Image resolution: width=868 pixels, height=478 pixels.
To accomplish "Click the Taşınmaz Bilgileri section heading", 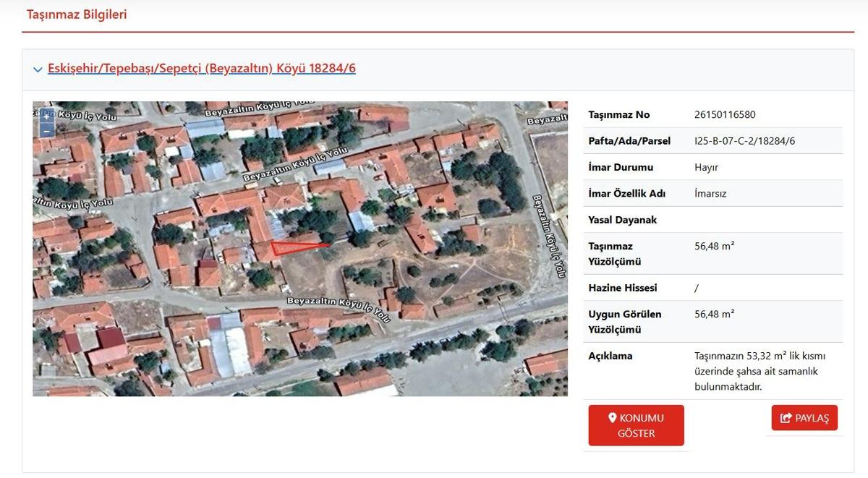I will [77, 14].
